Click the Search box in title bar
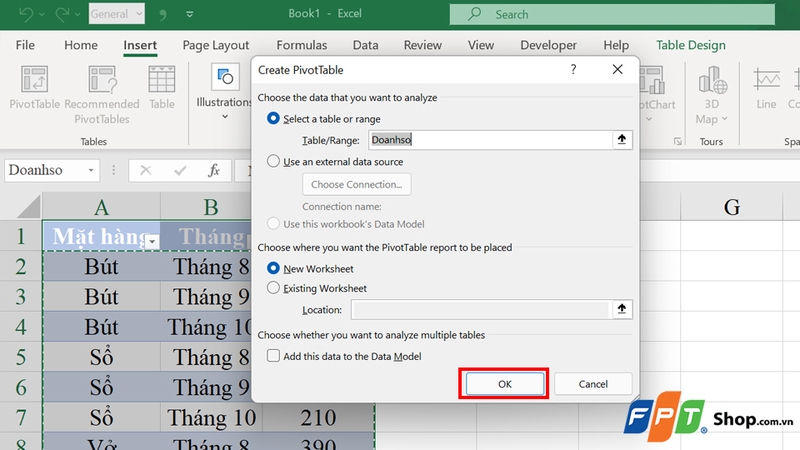The image size is (800, 450). (x=612, y=14)
